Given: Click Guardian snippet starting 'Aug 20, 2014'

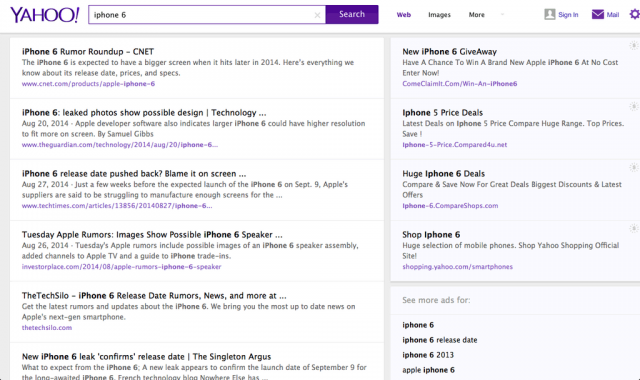Looking at the screenshot, I should tap(193, 129).
